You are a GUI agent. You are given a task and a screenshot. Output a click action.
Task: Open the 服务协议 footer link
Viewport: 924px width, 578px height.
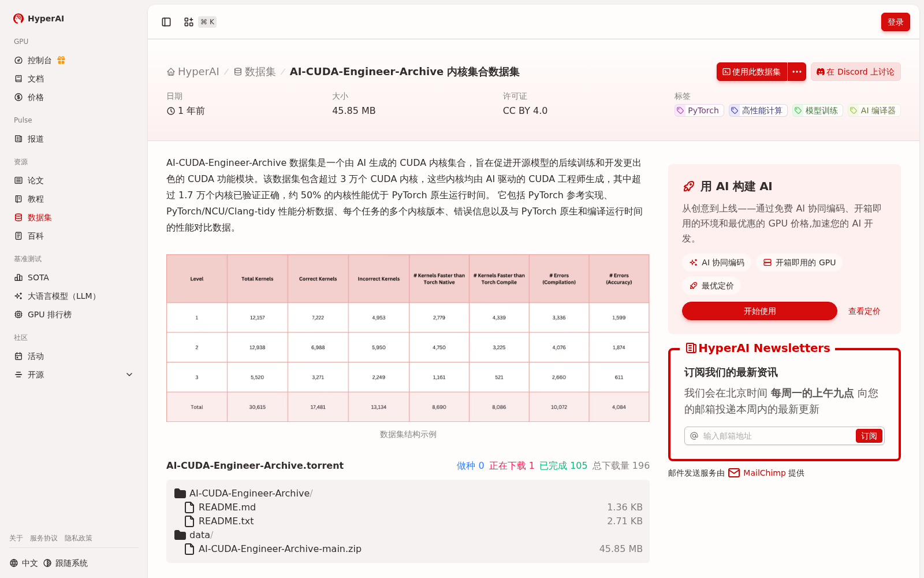(x=44, y=538)
